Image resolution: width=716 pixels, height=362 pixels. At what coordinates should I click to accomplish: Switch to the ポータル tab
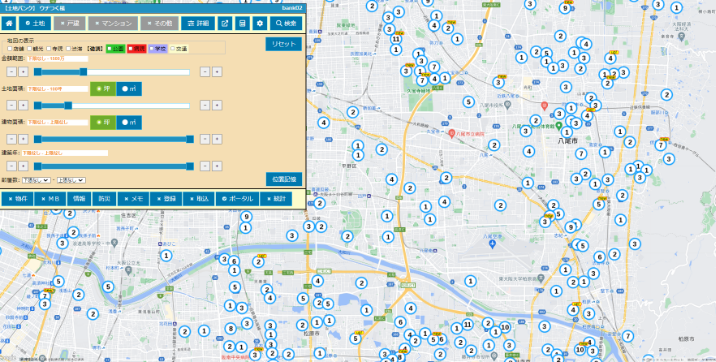point(237,199)
